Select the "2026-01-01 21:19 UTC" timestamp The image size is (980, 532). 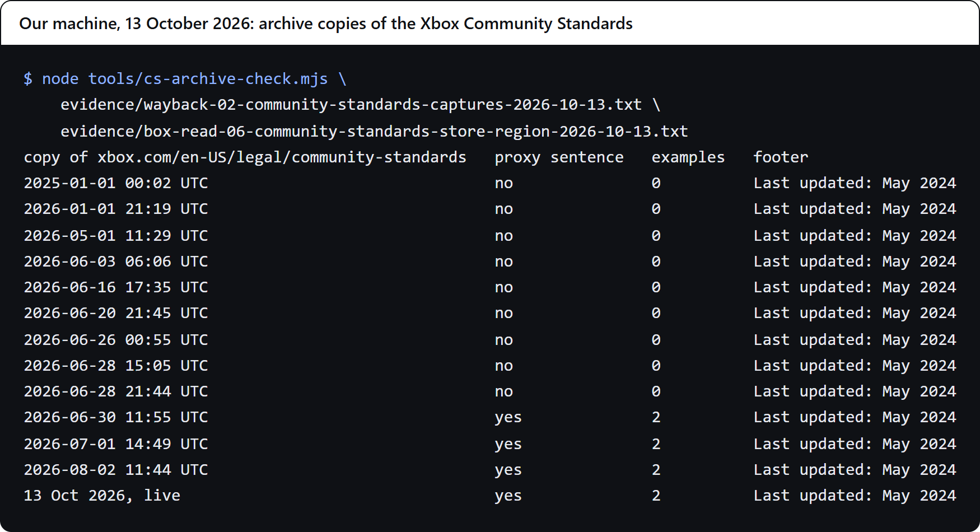pos(116,209)
